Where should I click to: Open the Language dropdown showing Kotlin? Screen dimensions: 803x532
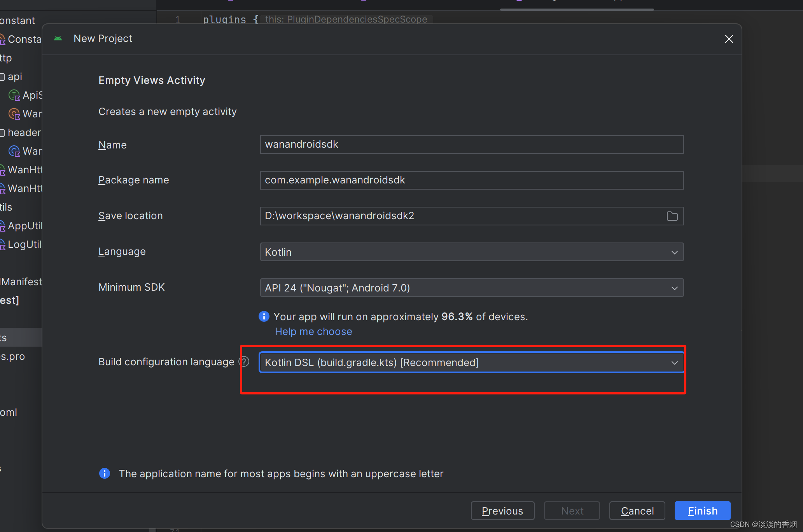tap(472, 252)
